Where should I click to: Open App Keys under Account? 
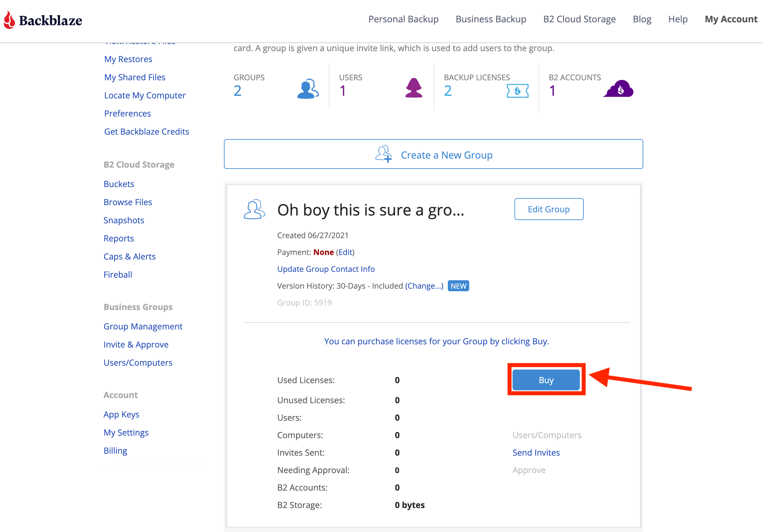point(121,414)
